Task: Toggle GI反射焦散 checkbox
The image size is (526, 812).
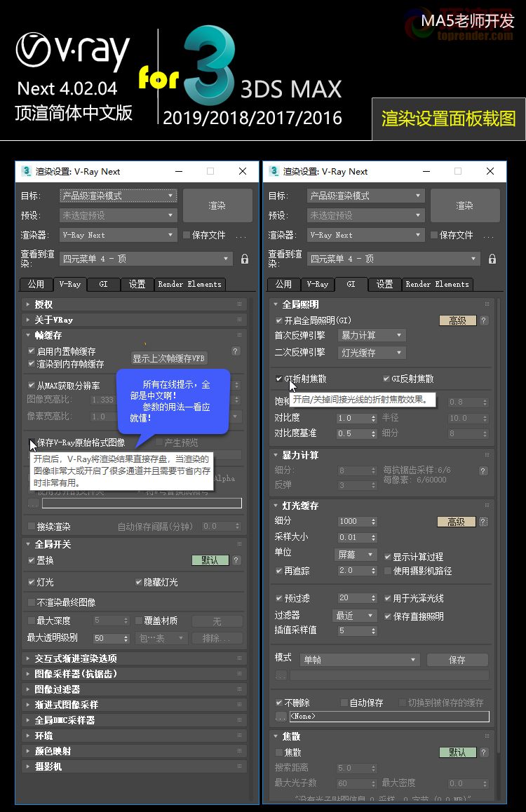Action: [x=386, y=379]
